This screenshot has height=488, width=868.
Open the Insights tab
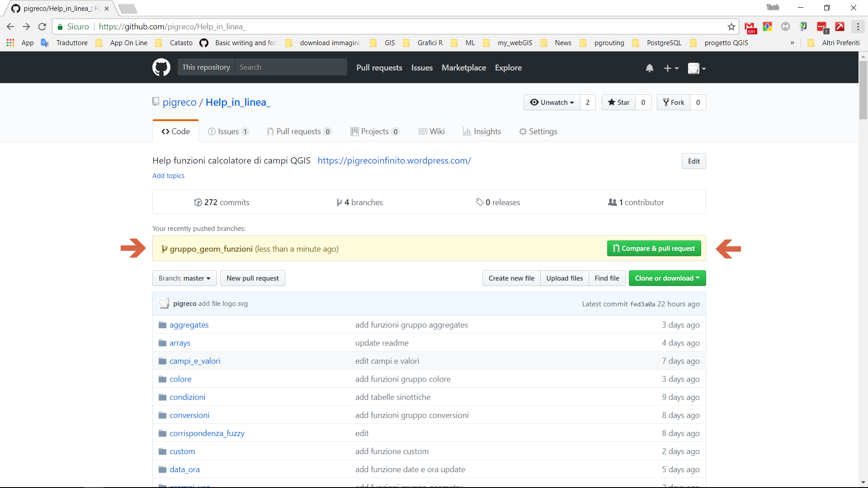click(x=482, y=131)
